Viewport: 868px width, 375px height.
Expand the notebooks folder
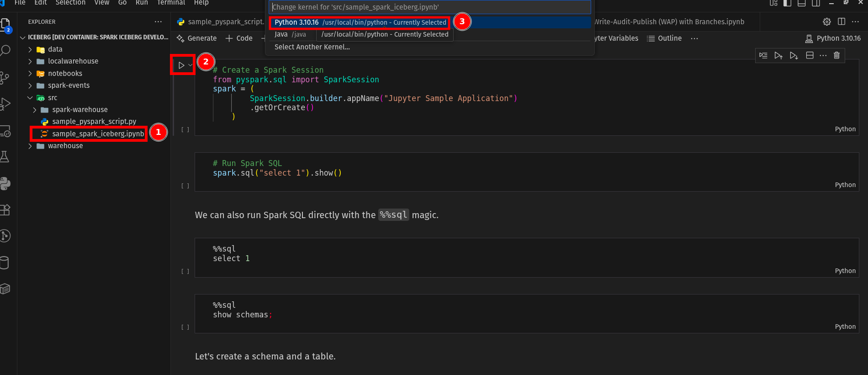65,73
